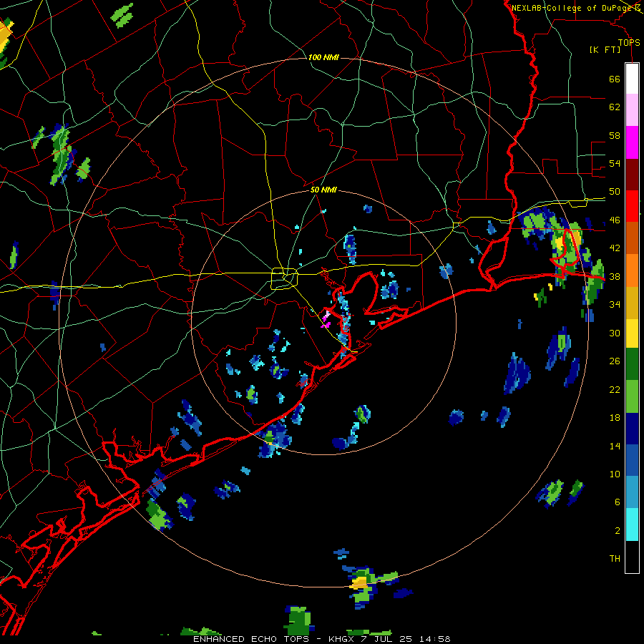Click the "TOPS" legend title
Image resolution: width=644 pixels, height=644 pixels.
coord(629,43)
